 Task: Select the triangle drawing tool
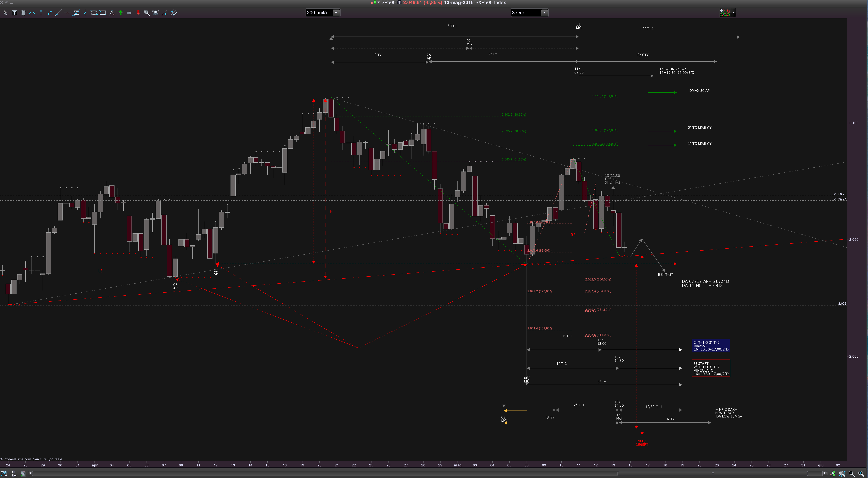pyautogui.click(x=112, y=13)
